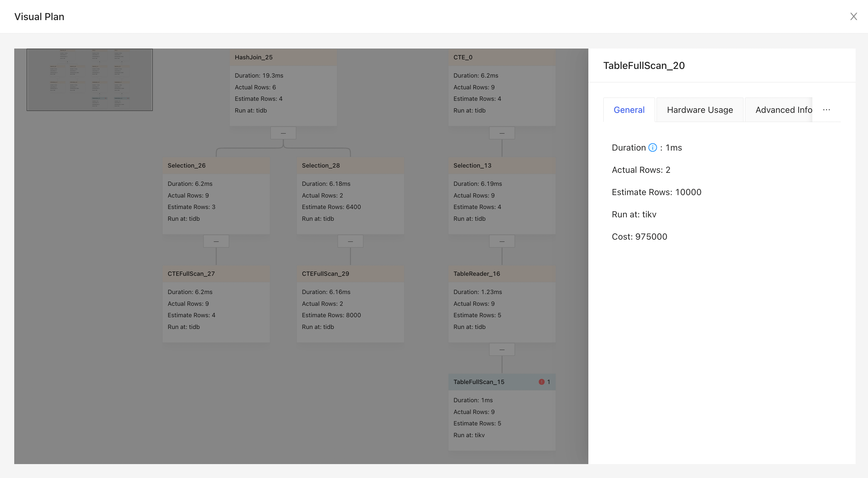Open the Advanced Info tab
This screenshot has height=478, width=868.
783,110
